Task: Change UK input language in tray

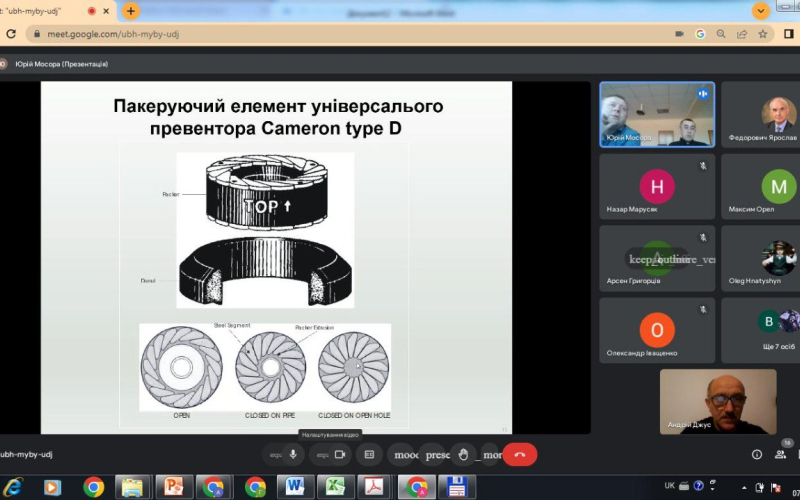Action: pyautogui.click(x=669, y=486)
